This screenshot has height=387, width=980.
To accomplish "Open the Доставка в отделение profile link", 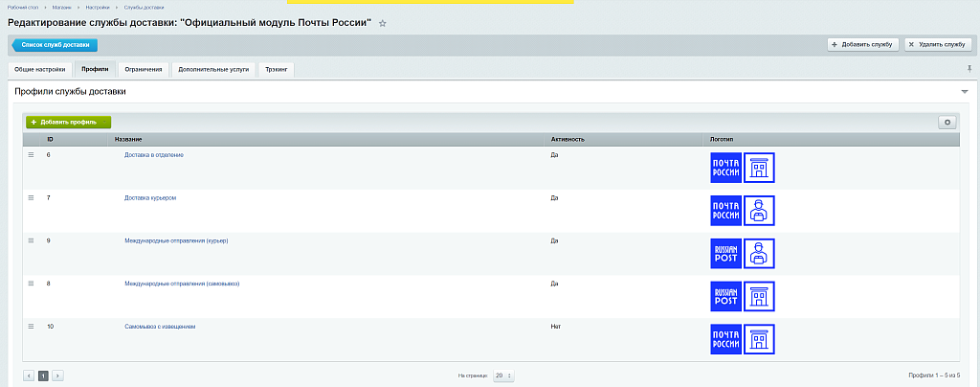I will tap(154, 155).
